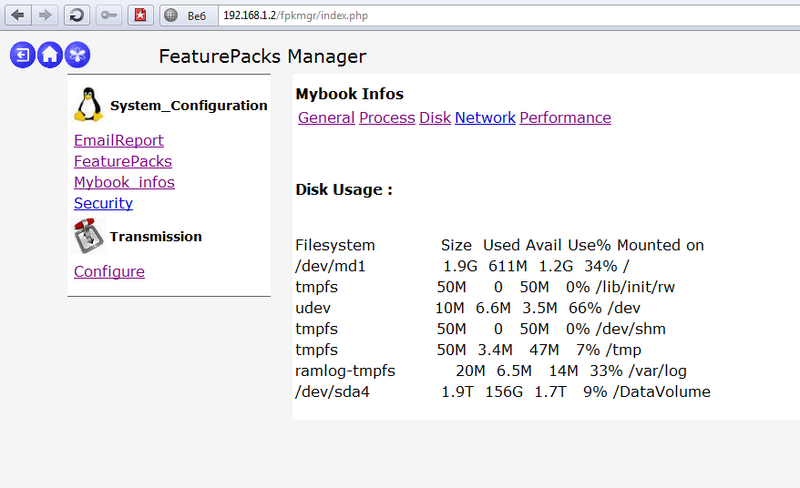Click the address bar URL field

pyautogui.click(x=508, y=15)
